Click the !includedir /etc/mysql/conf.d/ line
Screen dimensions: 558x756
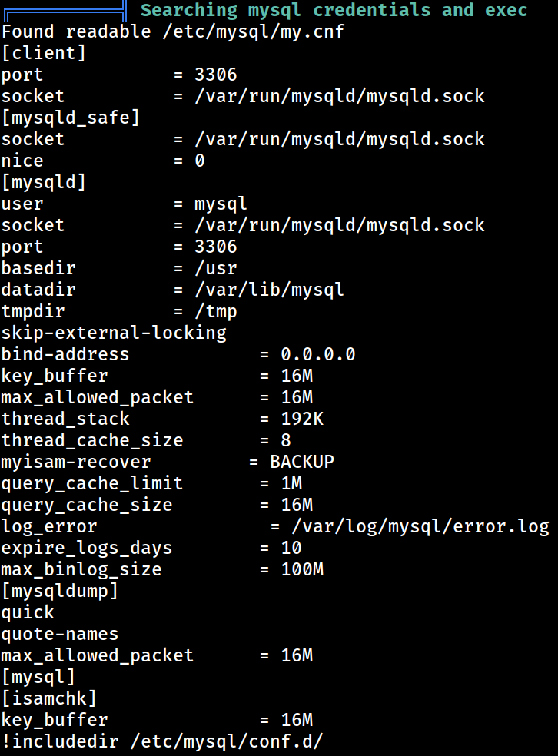pyautogui.click(x=162, y=741)
